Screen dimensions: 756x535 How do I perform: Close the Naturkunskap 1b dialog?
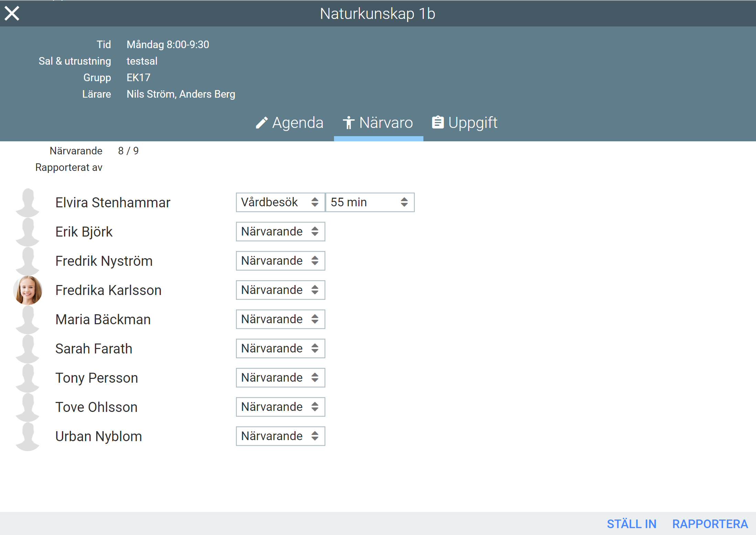(12, 13)
